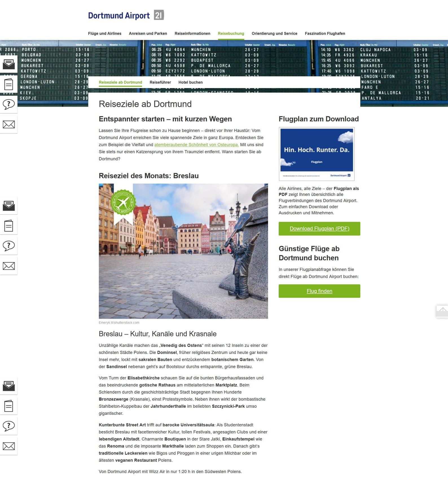
Task: Switch to the Reiseführer tab
Action: (160, 82)
